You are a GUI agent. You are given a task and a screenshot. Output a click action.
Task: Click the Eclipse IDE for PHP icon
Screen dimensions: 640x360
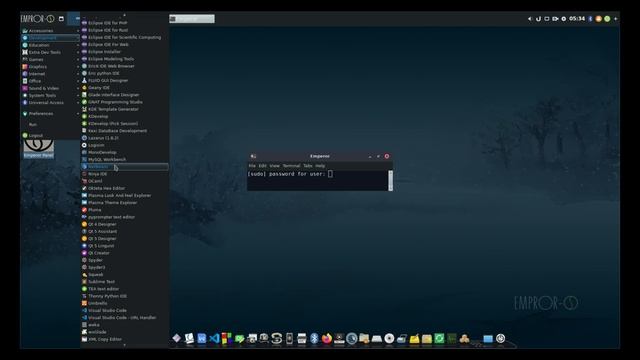click(x=84, y=23)
